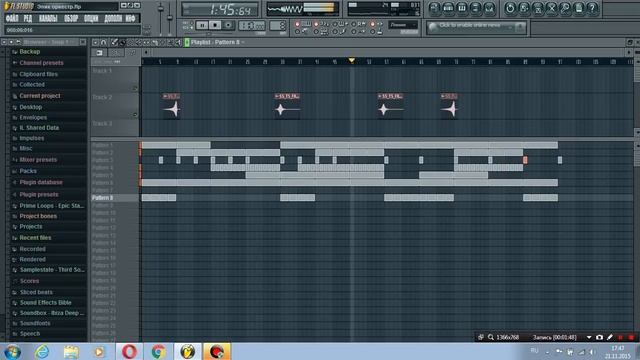Click the screen recorder camera snapshot icon
The width and height of the screenshot is (640, 360).
click(x=599, y=338)
